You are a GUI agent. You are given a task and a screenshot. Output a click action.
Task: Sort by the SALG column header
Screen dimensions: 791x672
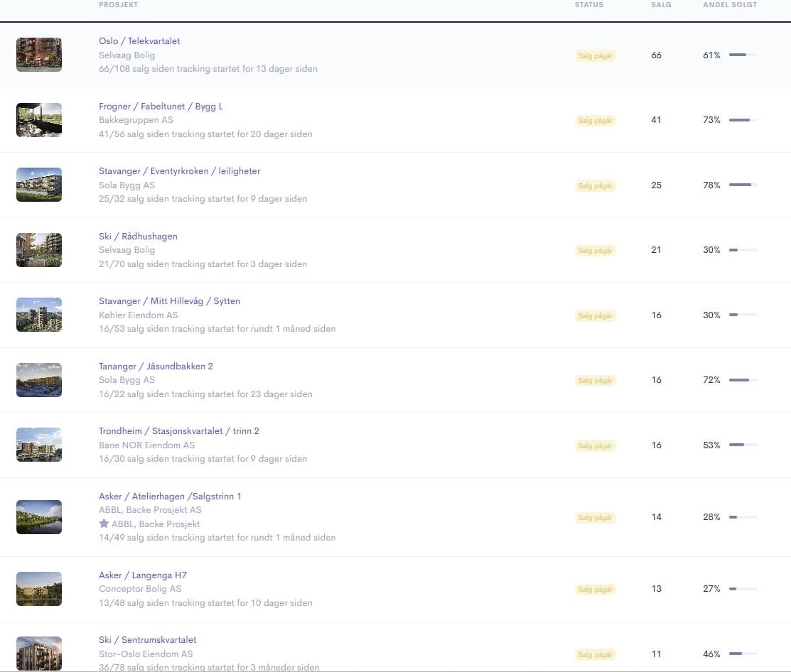click(x=661, y=4)
